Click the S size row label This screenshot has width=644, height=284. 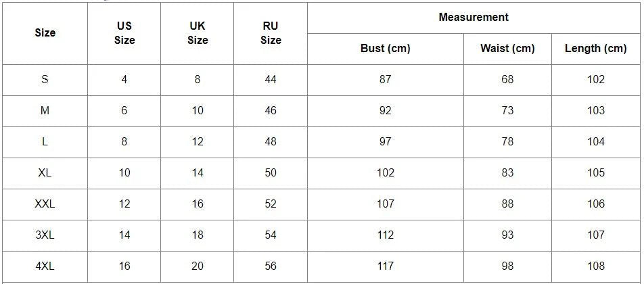click(x=45, y=80)
